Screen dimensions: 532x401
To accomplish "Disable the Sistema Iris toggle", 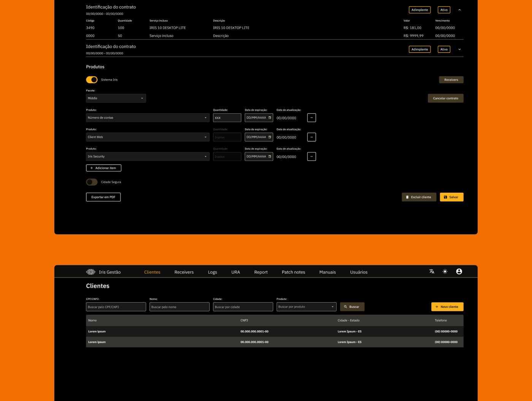I will (92, 80).
